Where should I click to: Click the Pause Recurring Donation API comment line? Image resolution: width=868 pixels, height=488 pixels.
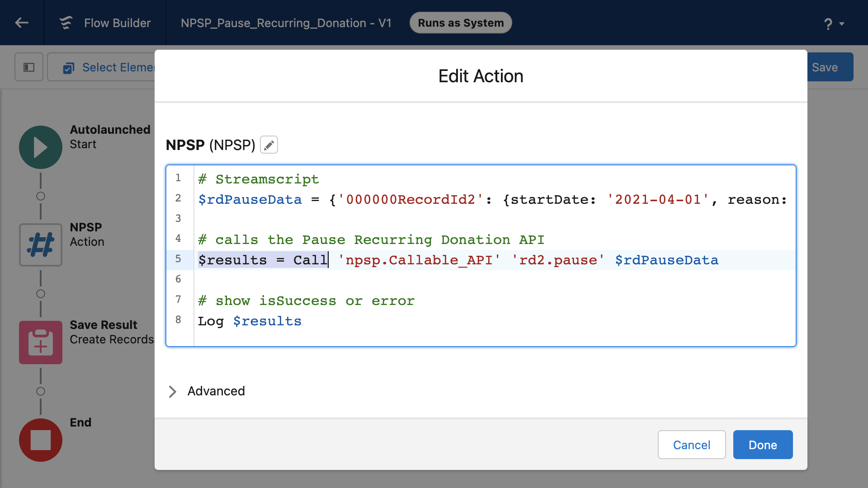pos(371,240)
